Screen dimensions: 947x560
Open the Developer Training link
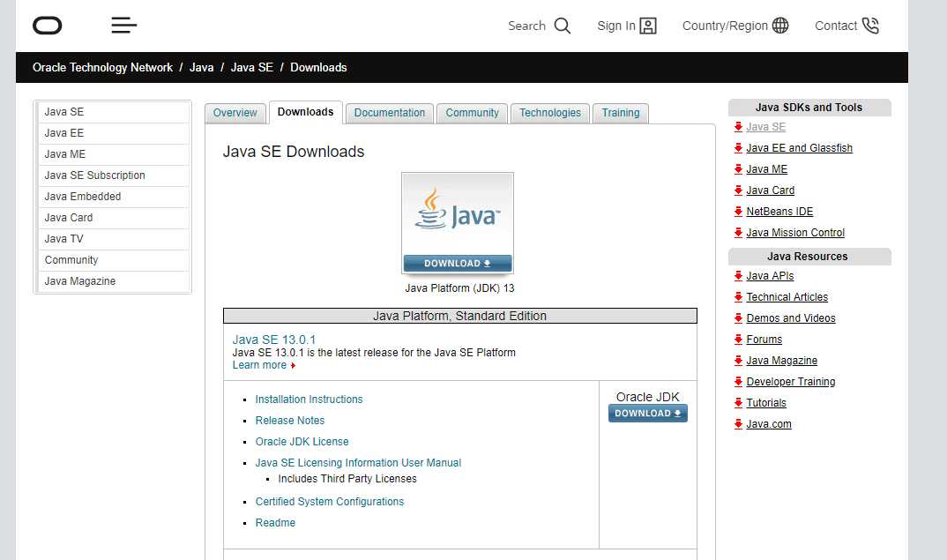[x=791, y=382]
